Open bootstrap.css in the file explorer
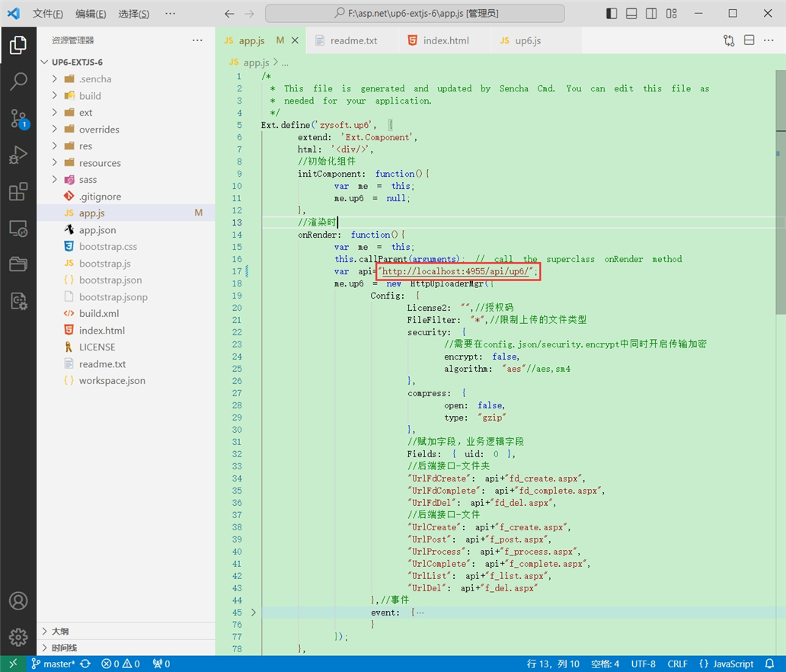This screenshot has height=672, width=786. [107, 247]
